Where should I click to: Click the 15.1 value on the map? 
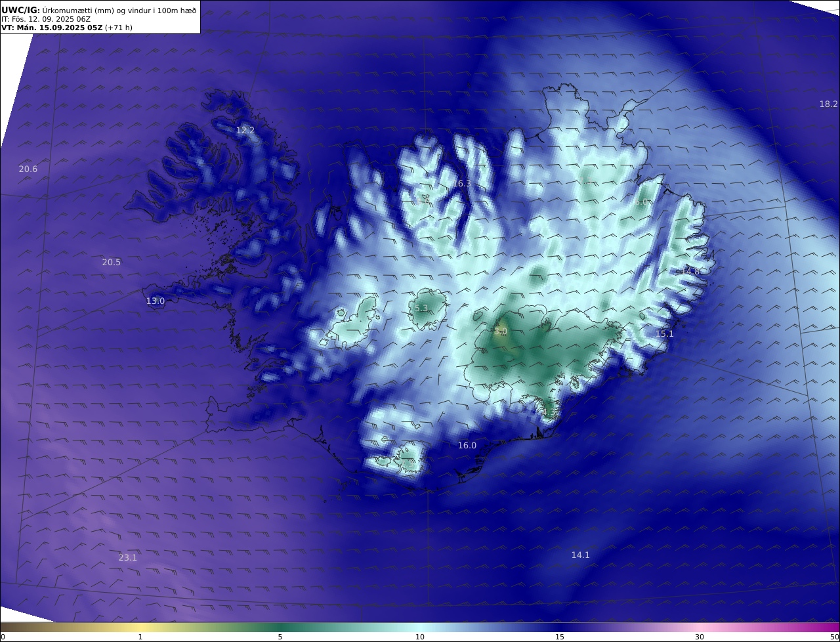point(665,334)
